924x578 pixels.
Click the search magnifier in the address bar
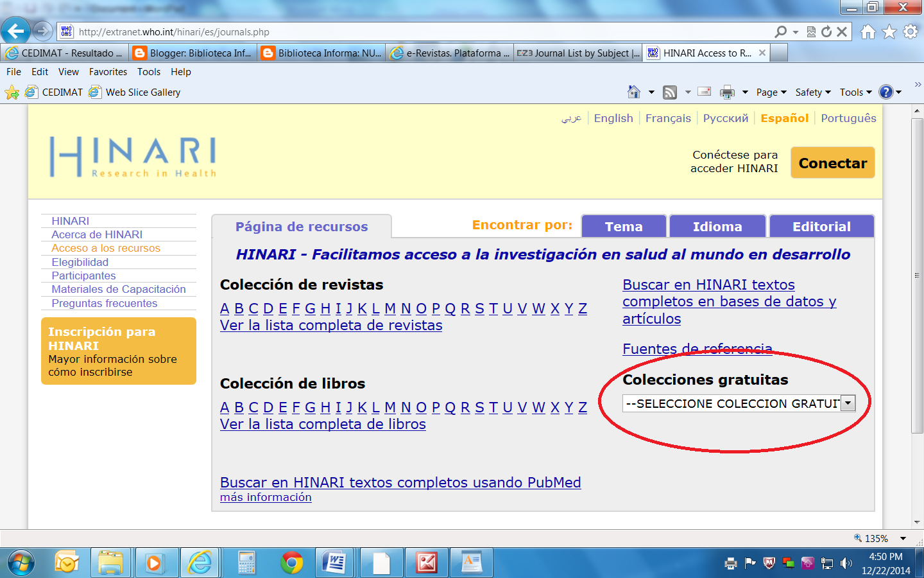click(780, 31)
